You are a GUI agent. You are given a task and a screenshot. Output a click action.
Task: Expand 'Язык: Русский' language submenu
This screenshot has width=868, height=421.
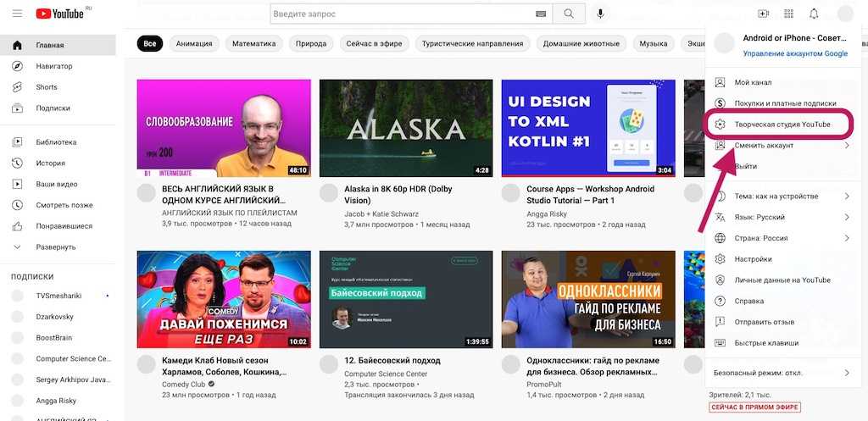point(780,218)
